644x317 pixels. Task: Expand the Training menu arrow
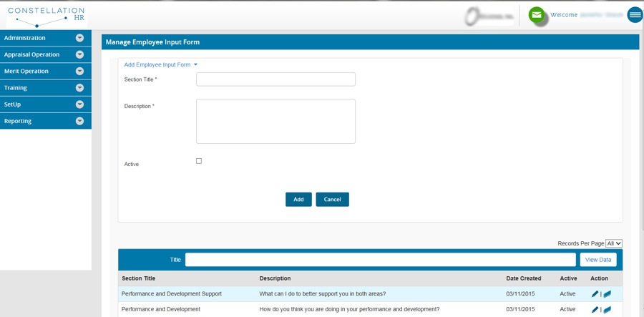[x=79, y=88]
